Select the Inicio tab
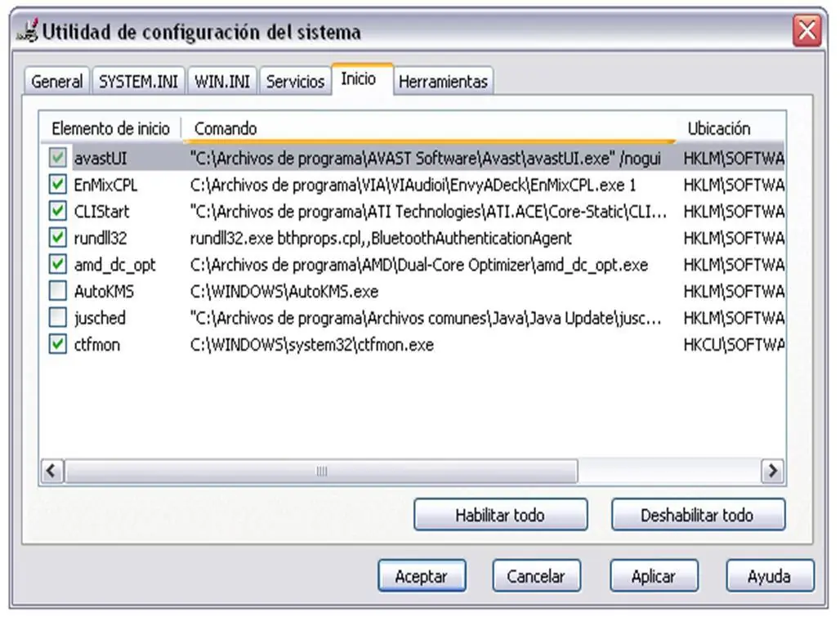840x626 pixels. [x=363, y=79]
